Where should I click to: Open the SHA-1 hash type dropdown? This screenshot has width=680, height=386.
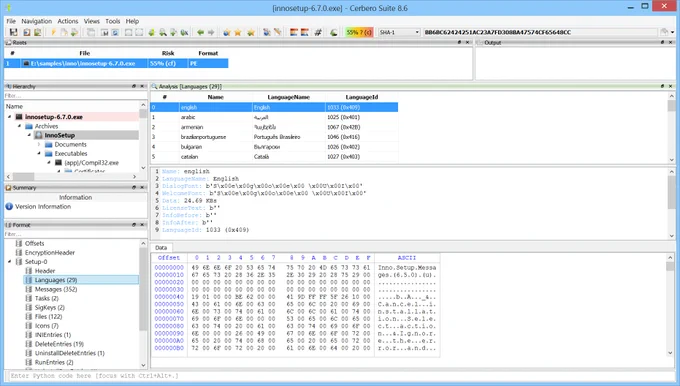coord(399,32)
